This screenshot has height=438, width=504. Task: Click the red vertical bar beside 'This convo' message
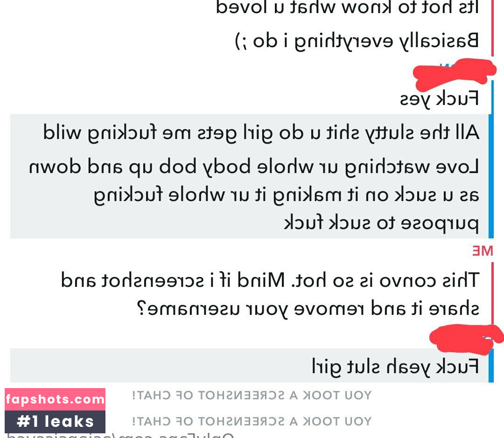(492, 293)
